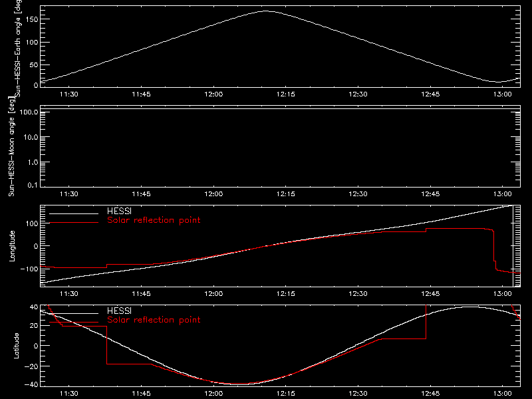Select the 0.1 tick on the Moon angle plot
Screen dimensions: 532x399
33,185
